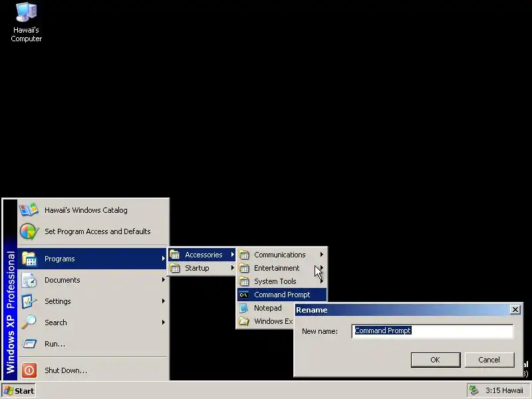This screenshot has height=399, width=532.
Task: Click the Command Prompt C:\ icon
Action: (243, 295)
